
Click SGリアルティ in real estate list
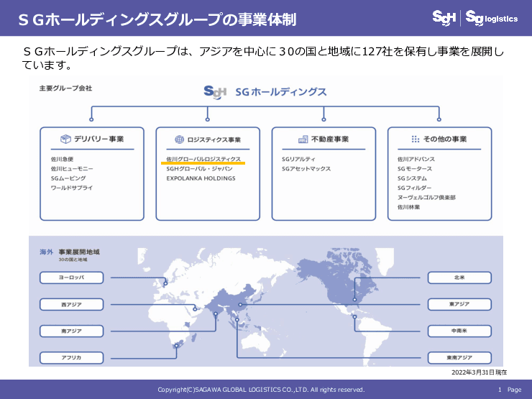pyautogui.click(x=298, y=159)
